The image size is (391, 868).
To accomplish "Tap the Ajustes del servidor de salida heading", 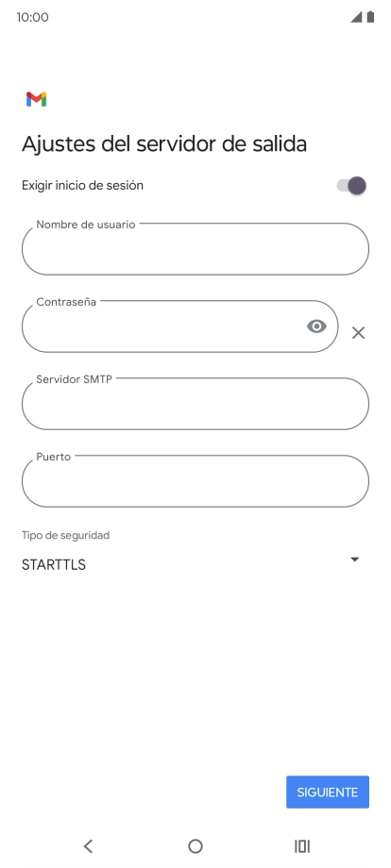I will (164, 144).
